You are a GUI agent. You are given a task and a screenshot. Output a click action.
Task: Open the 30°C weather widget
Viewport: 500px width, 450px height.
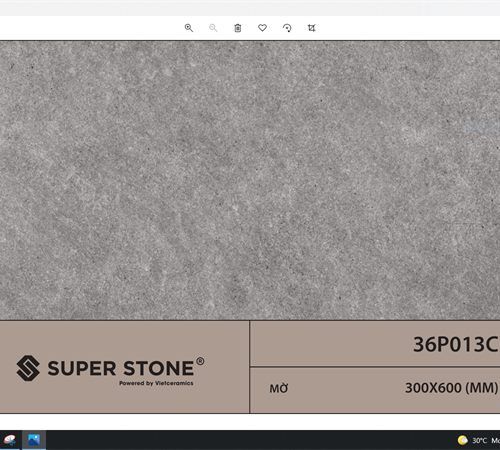[x=479, y=441]
